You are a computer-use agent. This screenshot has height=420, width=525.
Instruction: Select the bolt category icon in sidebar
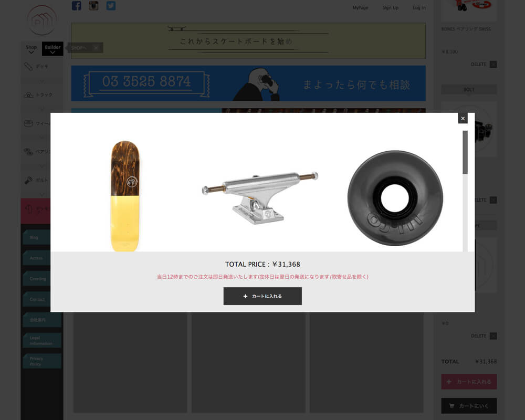28,180
